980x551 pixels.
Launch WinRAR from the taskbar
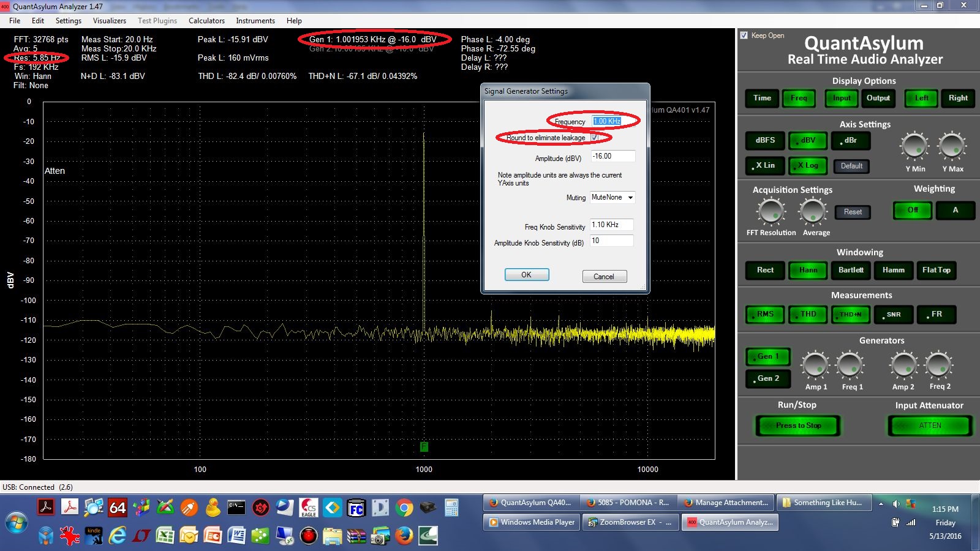[x=356, y=536]
